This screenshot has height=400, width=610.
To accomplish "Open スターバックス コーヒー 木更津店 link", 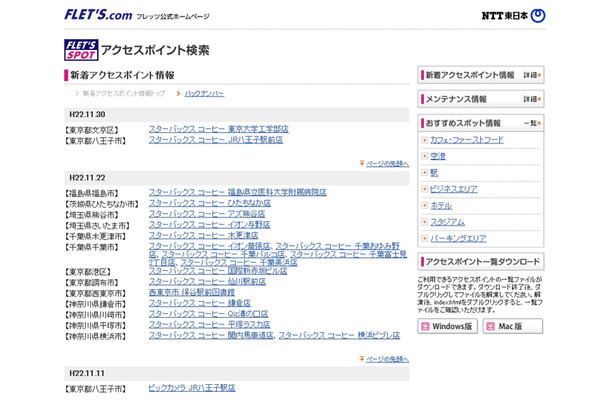I will click(x=203, y=235).
